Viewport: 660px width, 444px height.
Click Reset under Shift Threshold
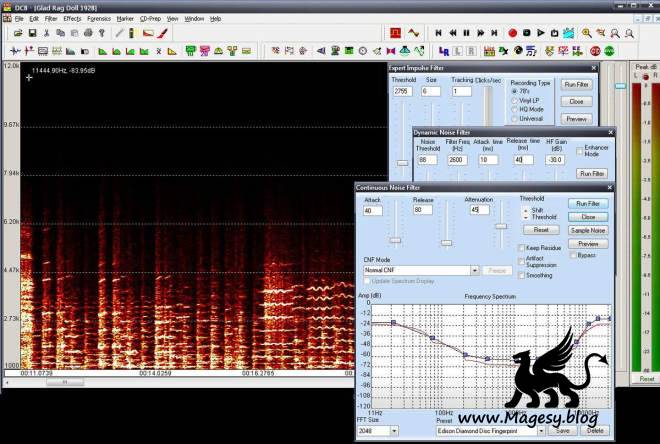[x=541, y=230]
